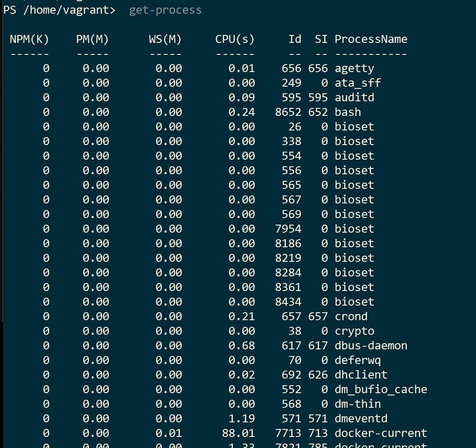Viewport: 476px width, 448px height.
Task: Click the WS(M) column header
Action: 165,39
